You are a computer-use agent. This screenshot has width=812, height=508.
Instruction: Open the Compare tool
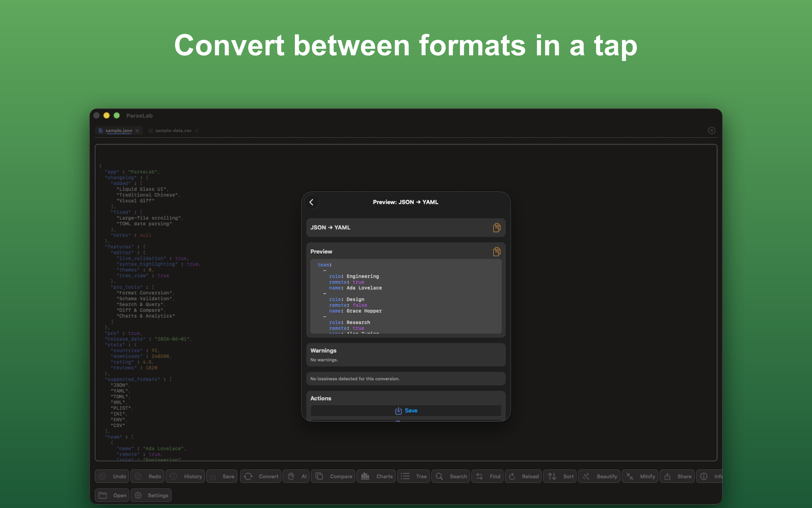(x=333, y=476)
